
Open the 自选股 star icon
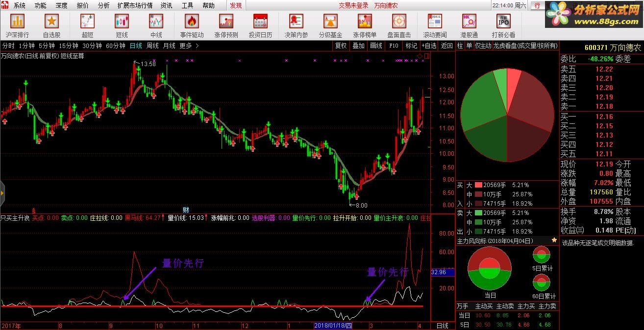52,21
